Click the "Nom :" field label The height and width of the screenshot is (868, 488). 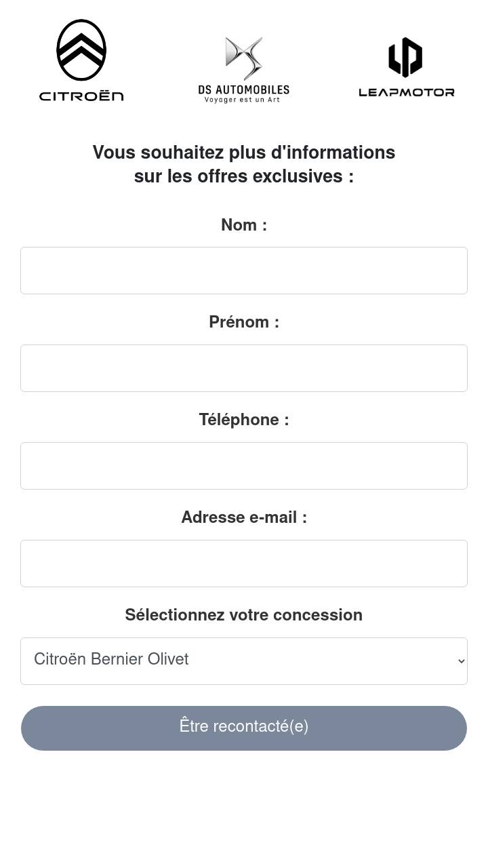pyautogui.click(x=244, y=225)
